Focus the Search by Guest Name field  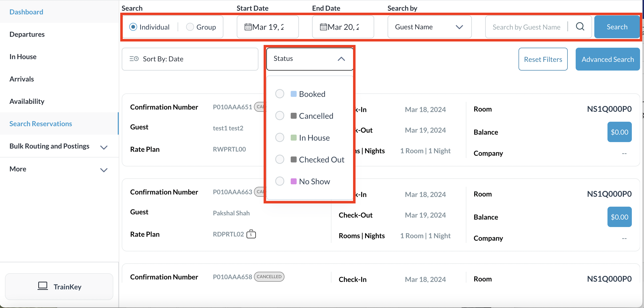(x=526, y=27)
